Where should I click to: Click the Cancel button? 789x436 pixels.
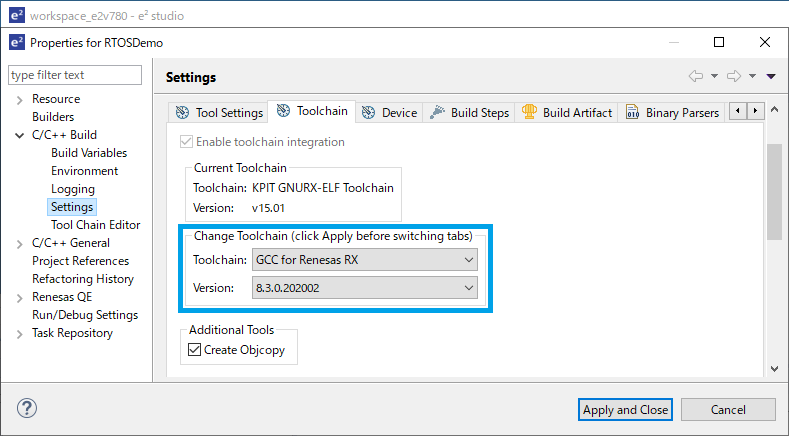(x=728, y=410)
